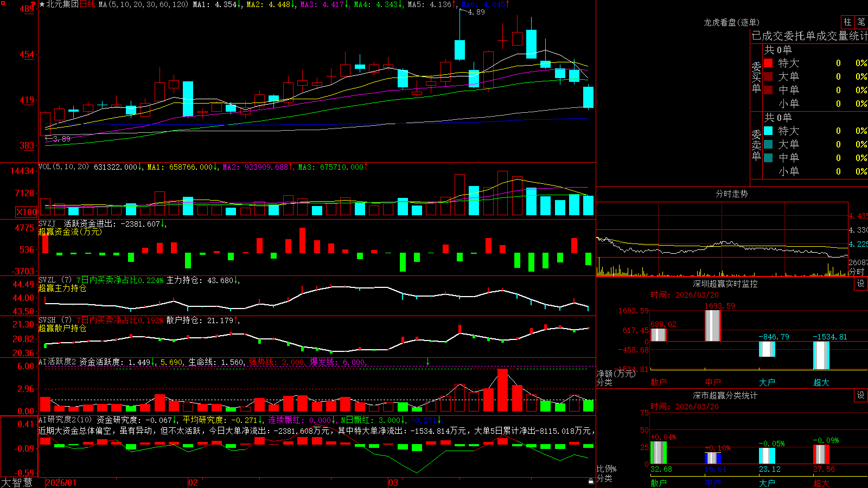The width and height of the screenshot is (868, 488).
Task: Click the 分时走势 panel title
Action: pyautogui.click(x=732, y=194)
